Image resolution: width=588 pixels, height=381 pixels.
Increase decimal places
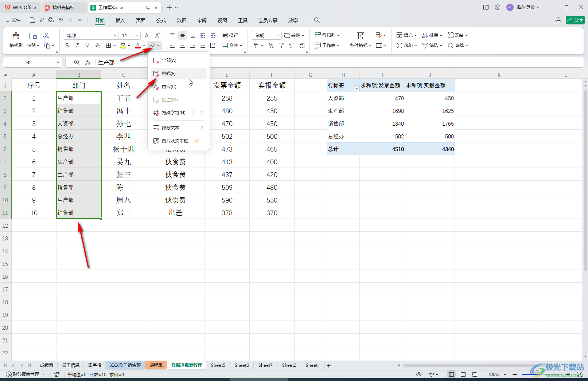[x=292, y=46]
